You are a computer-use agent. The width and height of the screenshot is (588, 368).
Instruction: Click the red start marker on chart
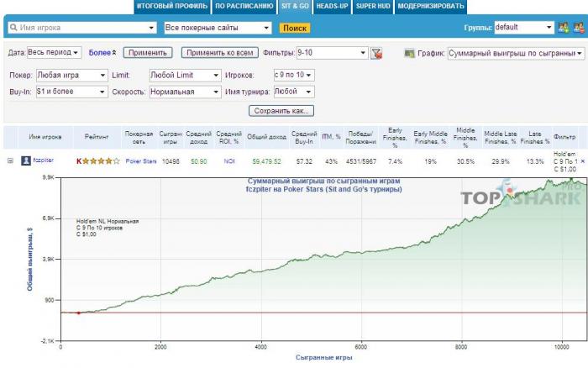click(x=78, y=313)
